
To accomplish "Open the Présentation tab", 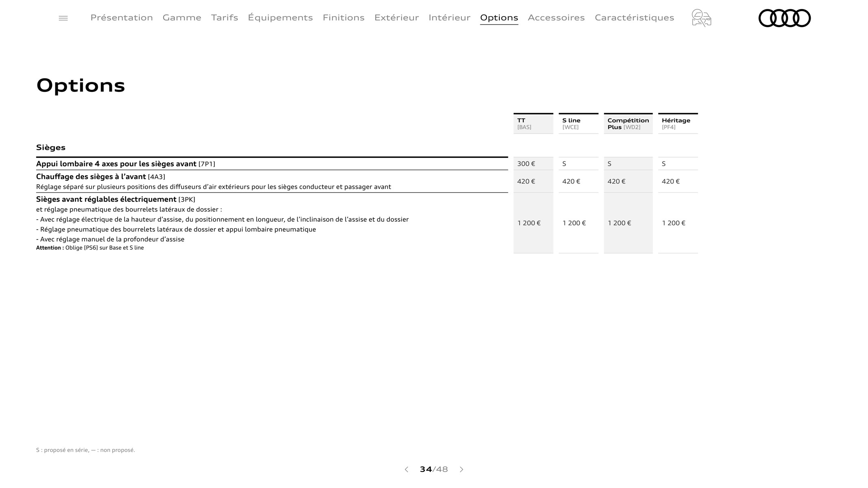I will [122, 17].
